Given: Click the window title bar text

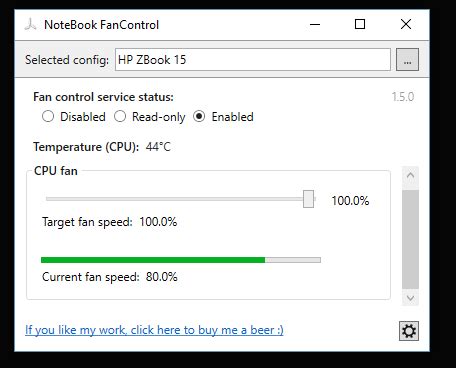Looking at the screenshot, I should 101,25.
